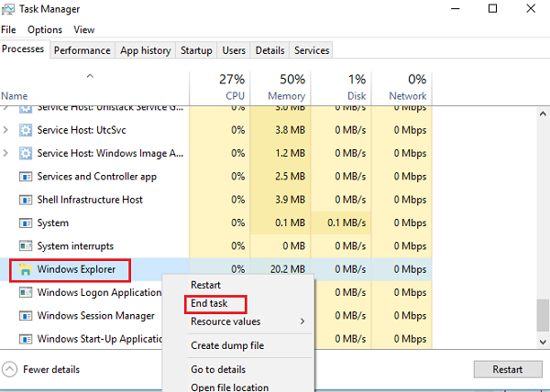
Task: Click the Service Host: UtcSvc gear icon
Action: (x=26, y=130)
